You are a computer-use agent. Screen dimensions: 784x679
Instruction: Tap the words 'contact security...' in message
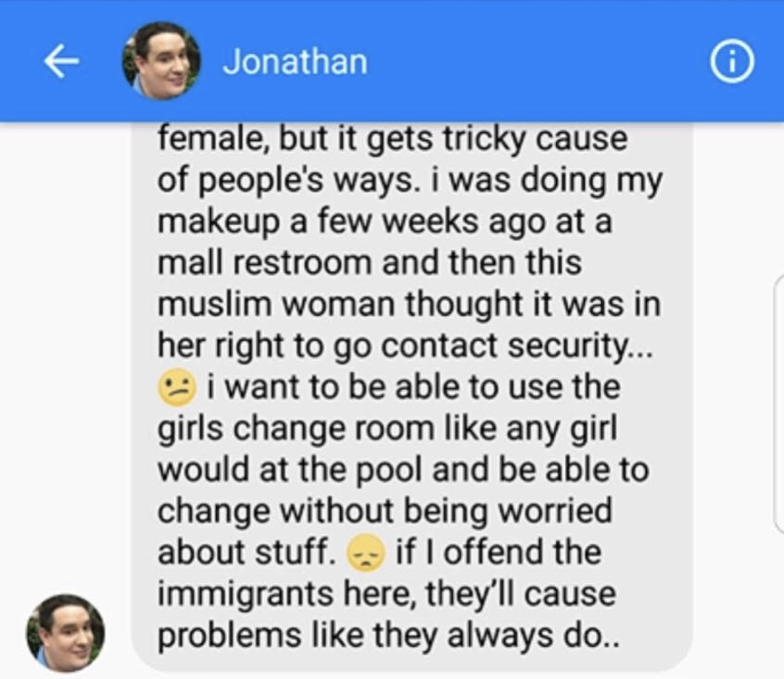pos(516,346)
